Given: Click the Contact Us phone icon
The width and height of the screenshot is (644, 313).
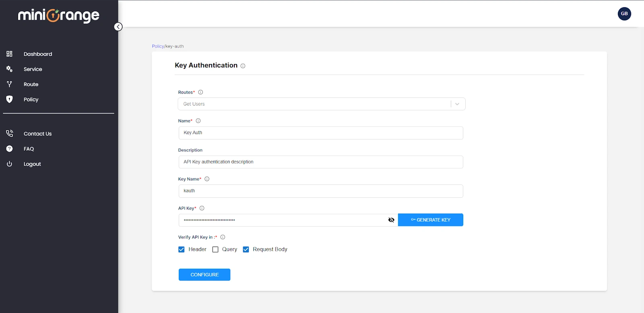Looking at the screenshot, I should click(x=9, y=133).
